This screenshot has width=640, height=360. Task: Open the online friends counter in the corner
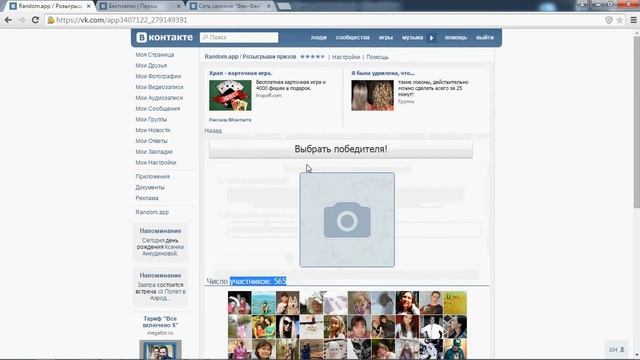(616, 350)
